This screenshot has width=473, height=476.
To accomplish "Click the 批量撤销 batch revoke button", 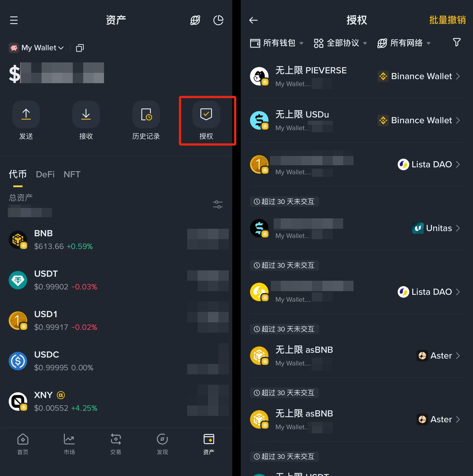I will click(x=447, y=20).
